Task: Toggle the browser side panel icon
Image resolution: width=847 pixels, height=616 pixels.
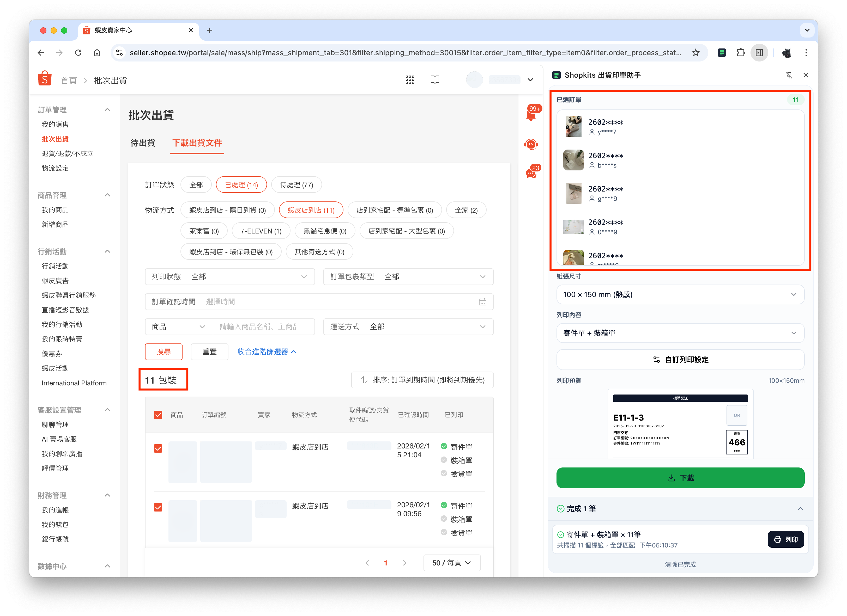Action: coord(759,53)
